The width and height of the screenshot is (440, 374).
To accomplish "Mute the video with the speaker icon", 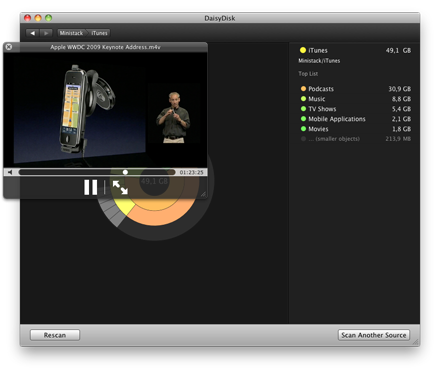I will tap(10, 172).
